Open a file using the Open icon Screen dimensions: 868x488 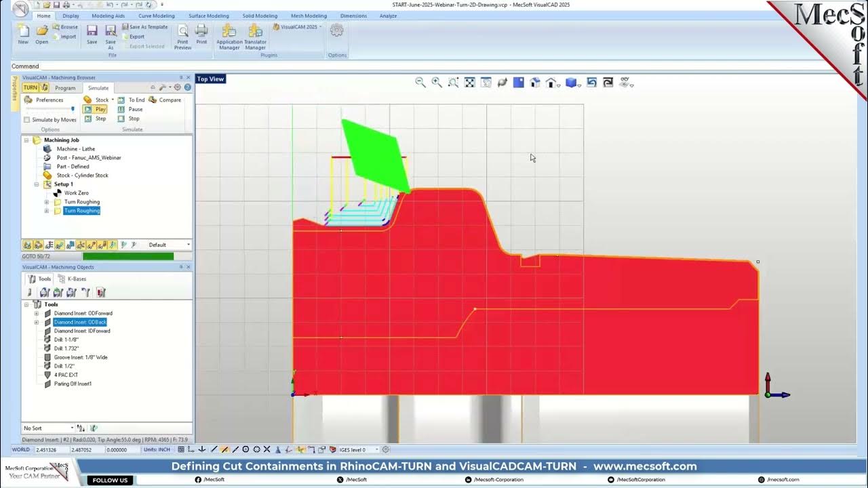[x=42, y=34]
